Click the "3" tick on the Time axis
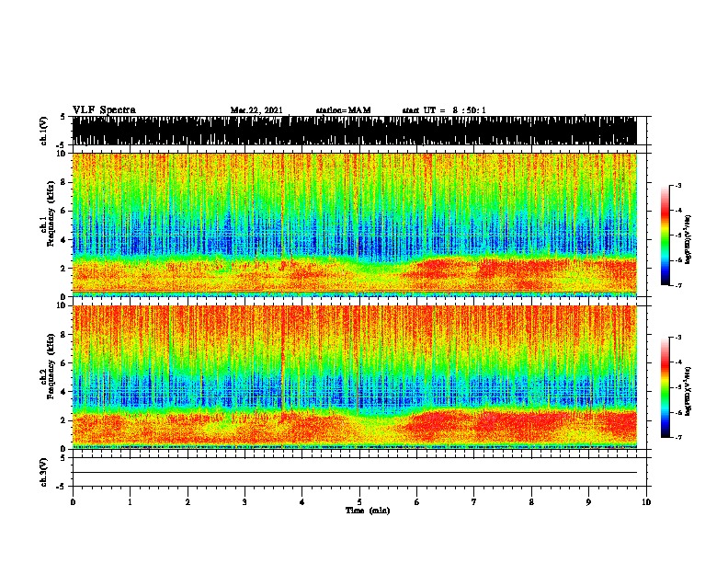Image resolution: width=728 pixels, height=563 pixels. pos(245,502)
